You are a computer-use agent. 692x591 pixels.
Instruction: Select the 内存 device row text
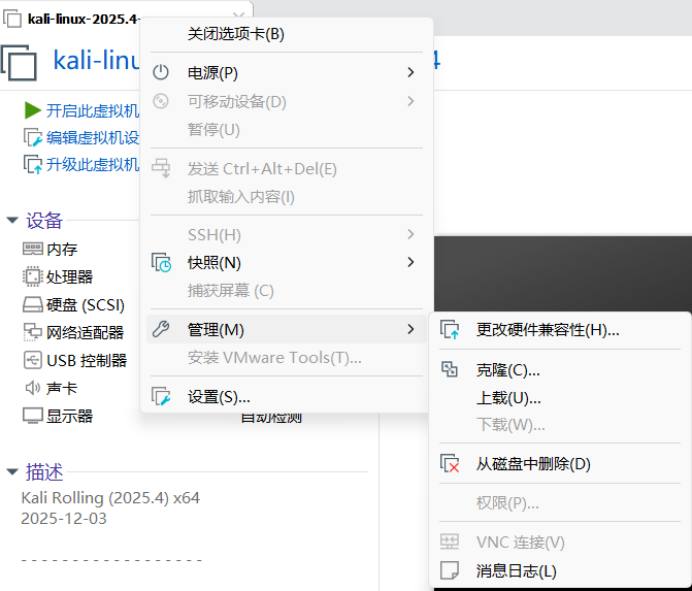(62, 249)
